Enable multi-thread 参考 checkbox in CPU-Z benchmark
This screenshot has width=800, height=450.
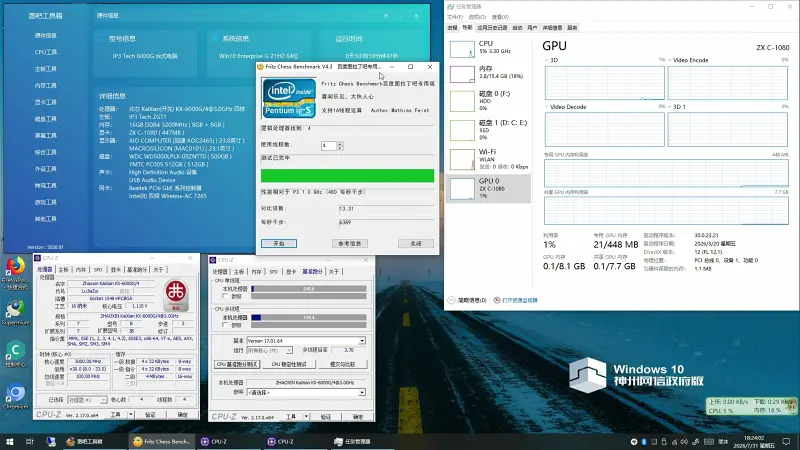pyautogui.click(x=225, y=324)
